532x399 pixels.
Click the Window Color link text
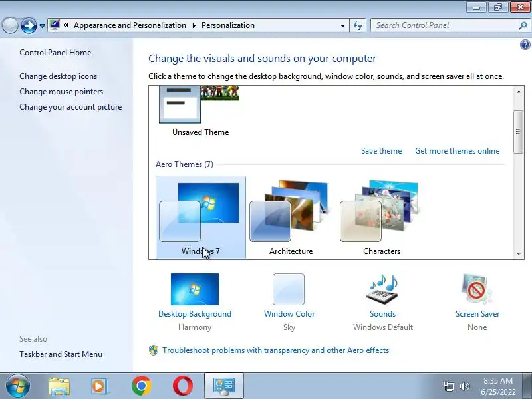point(289,314)
